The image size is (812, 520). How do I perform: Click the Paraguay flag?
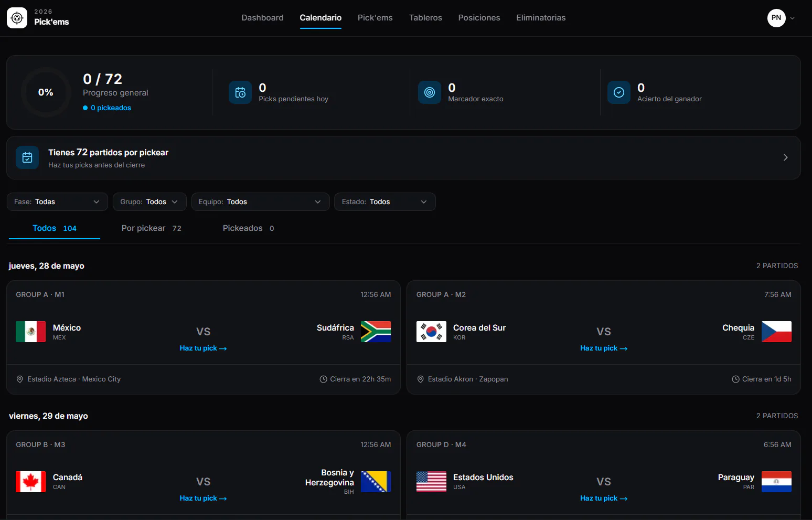(776, 482)
